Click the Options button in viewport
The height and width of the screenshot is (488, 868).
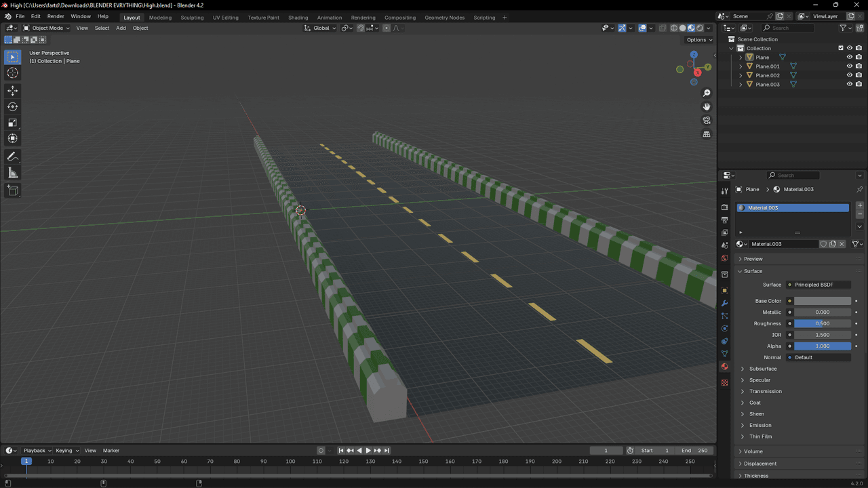click(699, 40)
